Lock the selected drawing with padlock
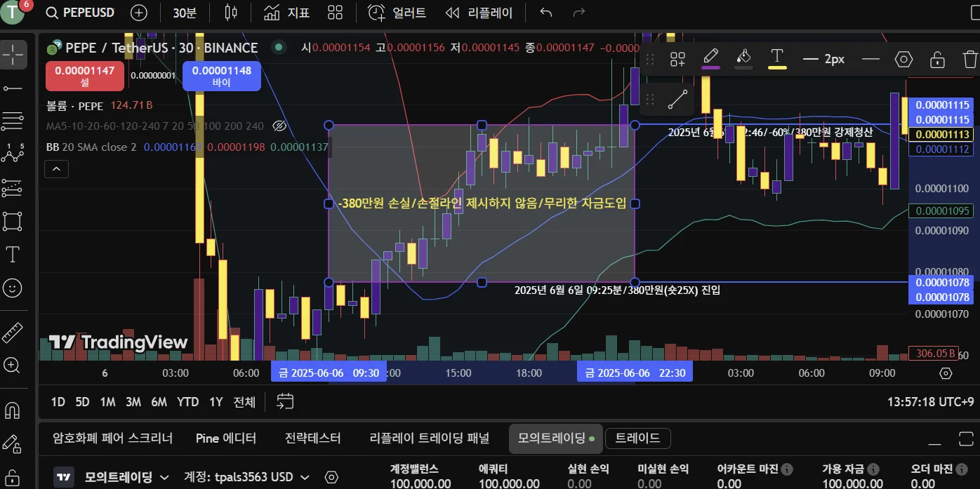Screen dimensions: 980x489 click(937, 59)
